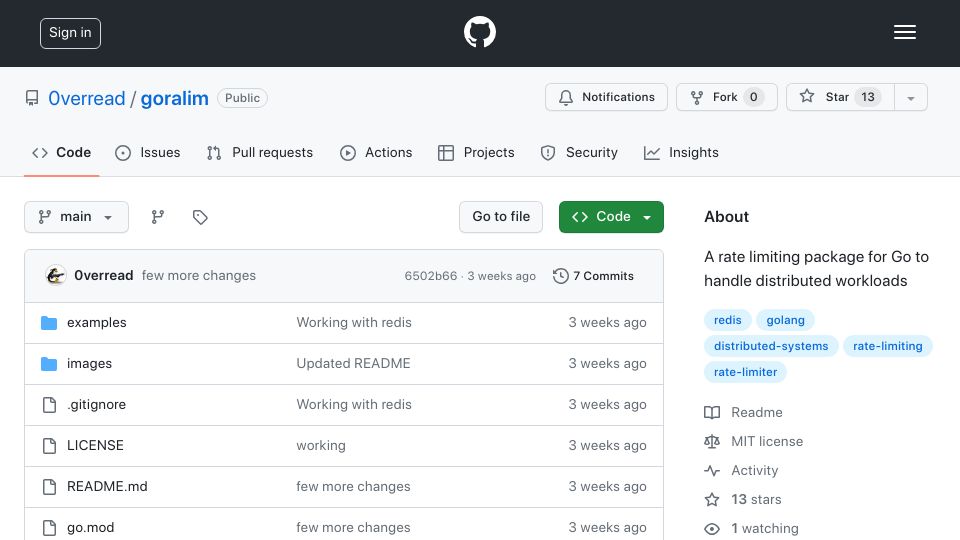960x540 pixels.
Task: Open the Overread commit author name link
Action: point(103,276)
